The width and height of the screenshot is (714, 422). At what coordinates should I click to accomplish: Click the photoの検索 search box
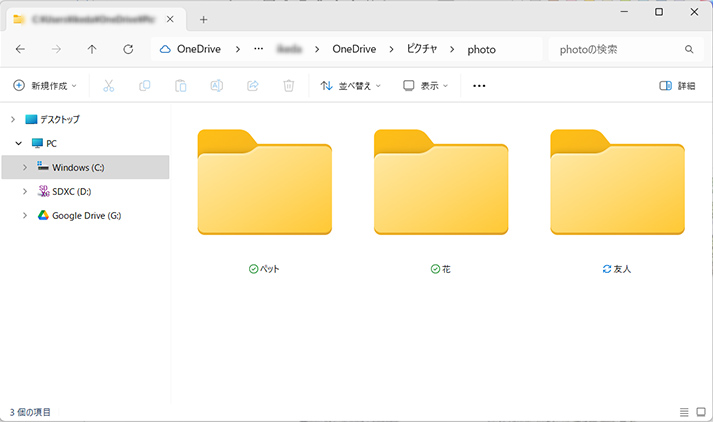[x=620, y=49]
